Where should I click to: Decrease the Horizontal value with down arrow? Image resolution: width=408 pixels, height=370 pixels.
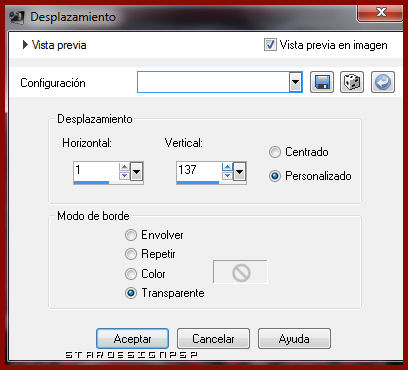point(124,175)
